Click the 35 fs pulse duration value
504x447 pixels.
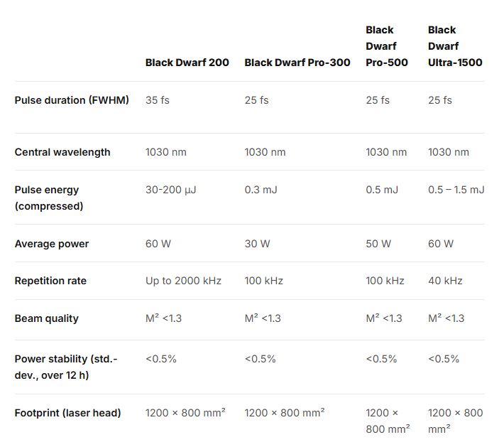click(158, 100)
